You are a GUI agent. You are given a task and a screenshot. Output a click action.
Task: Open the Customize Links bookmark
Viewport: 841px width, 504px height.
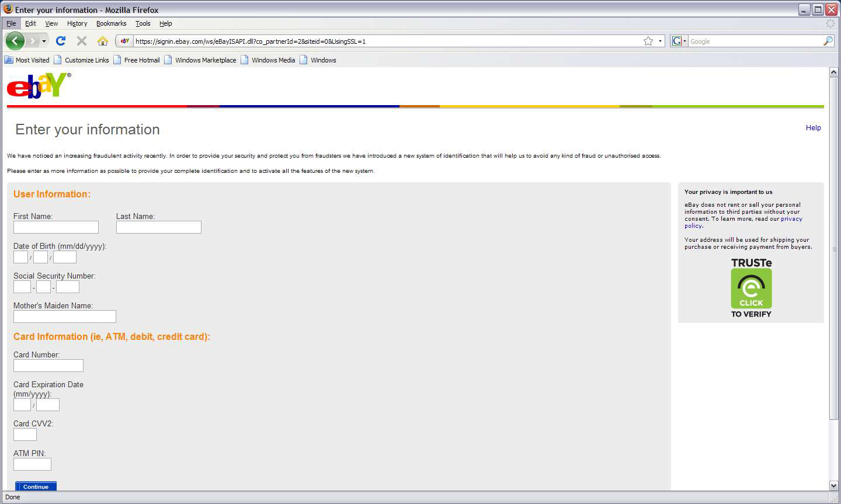pyautogui.click(x=81, y=60)
